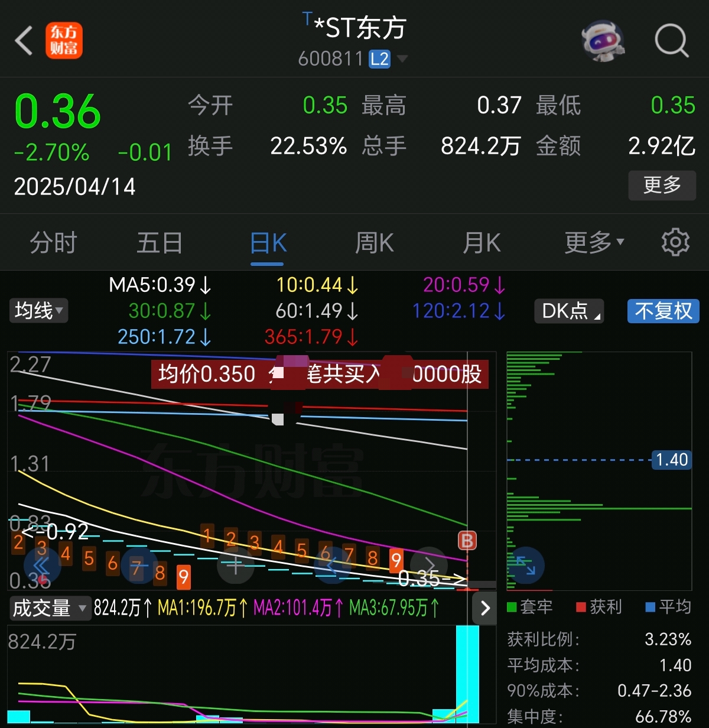Tap the 获利比例 3.23% value
The width and height of the screenshot is (709, 728).
click(x=668, y=639)
